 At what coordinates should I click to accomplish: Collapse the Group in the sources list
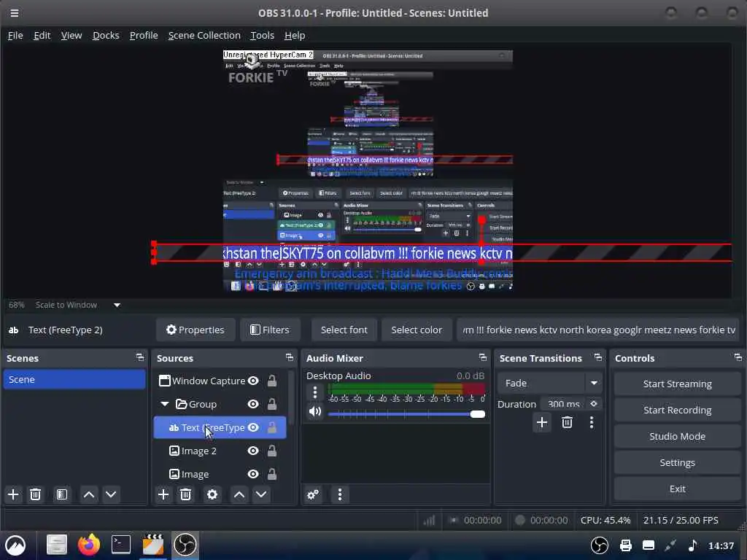(x=165, y=404)
